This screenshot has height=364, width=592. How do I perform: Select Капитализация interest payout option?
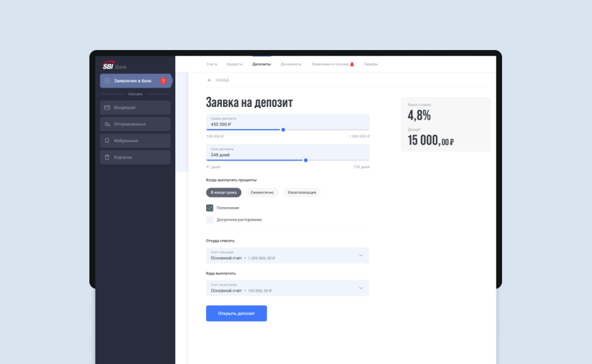pos(302,193)
